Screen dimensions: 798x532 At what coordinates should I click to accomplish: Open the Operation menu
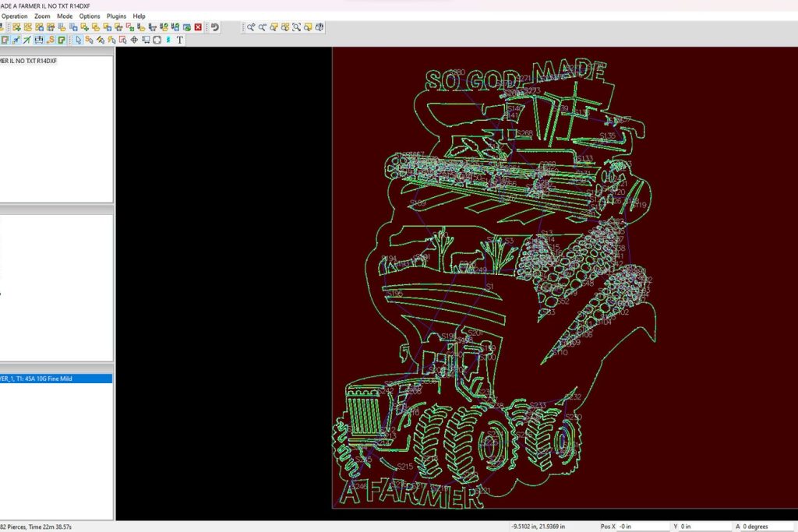[14, 16]
